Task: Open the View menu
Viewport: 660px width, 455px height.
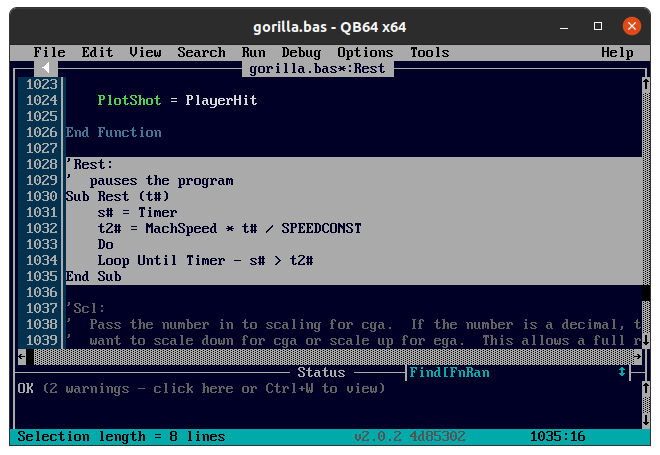Action: tap(145, 53)
